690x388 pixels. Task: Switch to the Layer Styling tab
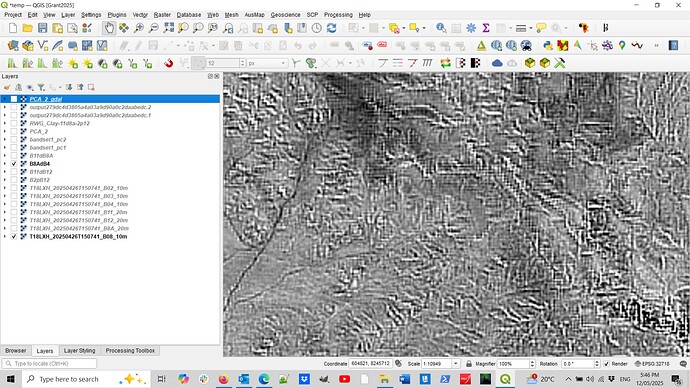pos(79,351)
